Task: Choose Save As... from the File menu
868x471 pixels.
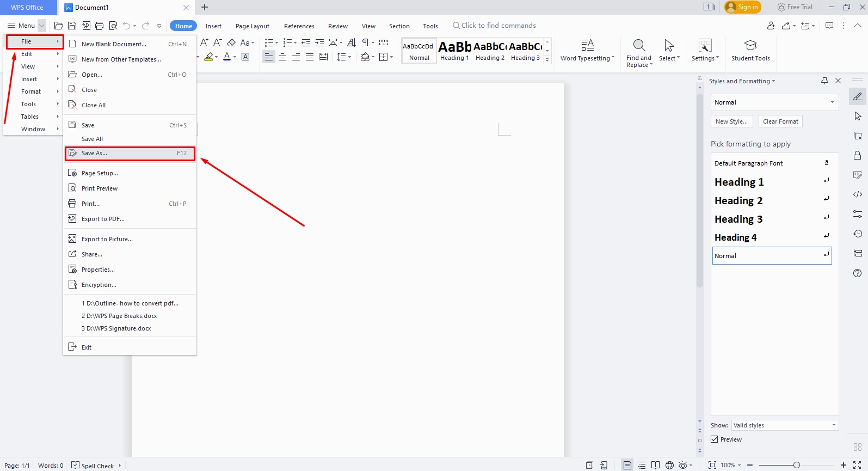Action: (x=130, y=153)
